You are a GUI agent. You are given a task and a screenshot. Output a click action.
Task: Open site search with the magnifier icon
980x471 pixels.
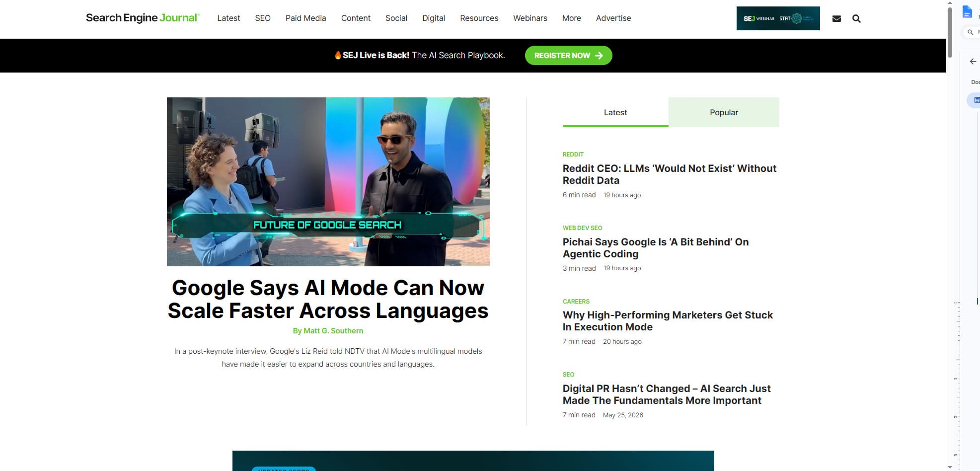pos(856,19)
